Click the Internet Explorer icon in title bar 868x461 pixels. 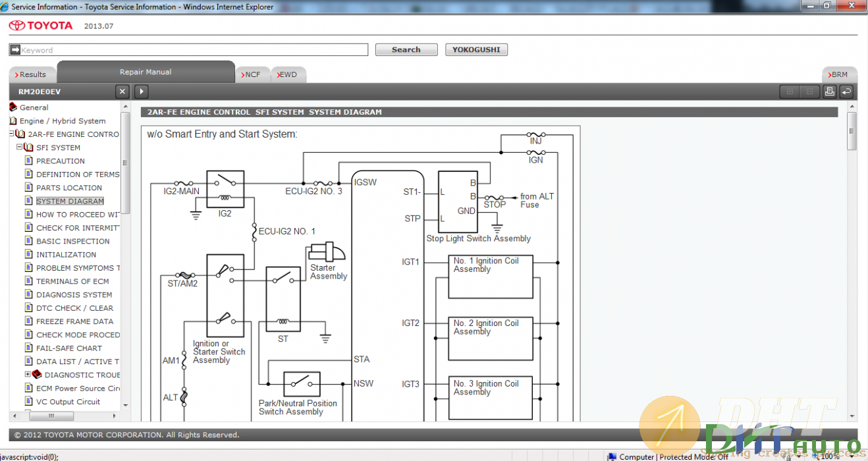pyautogui.click(x=5, y=7)
